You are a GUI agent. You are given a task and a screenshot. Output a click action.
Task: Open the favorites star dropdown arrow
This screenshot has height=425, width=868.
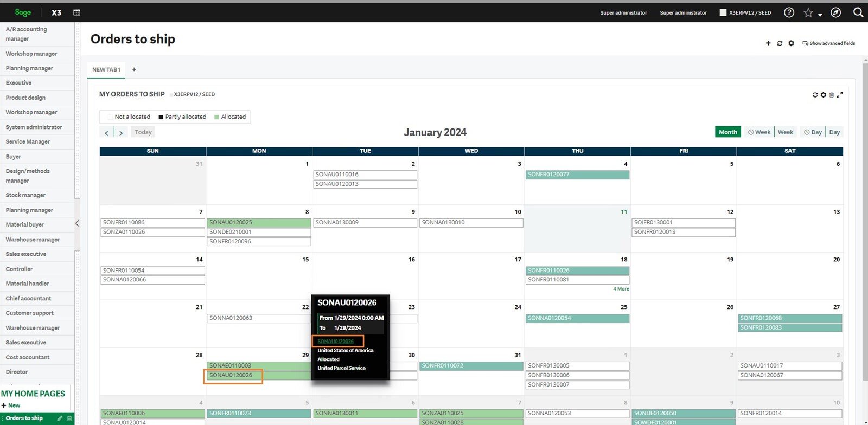pos(820,15)
